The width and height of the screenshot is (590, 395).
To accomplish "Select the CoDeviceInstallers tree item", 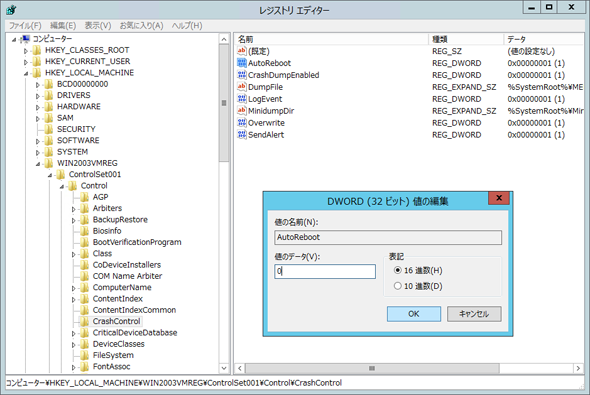I will click(x=127, y=264).
